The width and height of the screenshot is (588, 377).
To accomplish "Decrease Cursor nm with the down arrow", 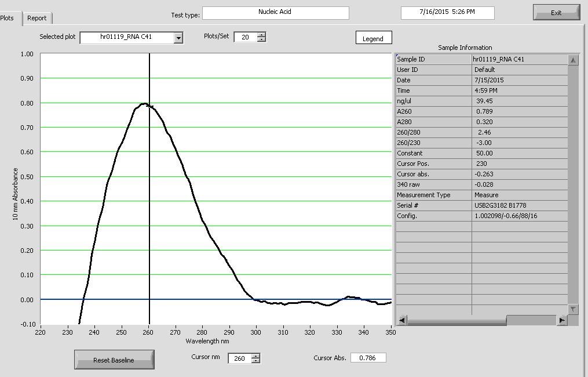I will point(255,361).
